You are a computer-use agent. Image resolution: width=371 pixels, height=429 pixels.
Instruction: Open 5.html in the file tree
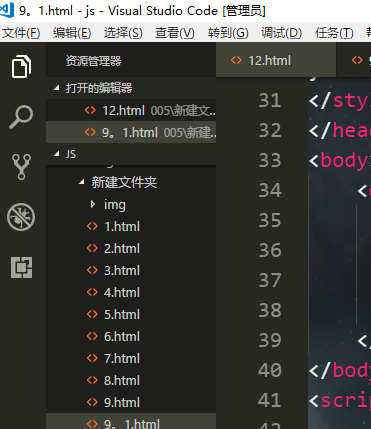(131, 314)
